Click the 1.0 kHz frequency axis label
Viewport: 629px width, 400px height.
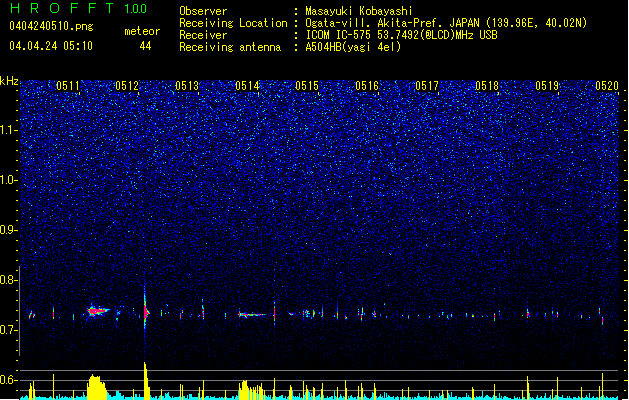(x=9, y=180)
